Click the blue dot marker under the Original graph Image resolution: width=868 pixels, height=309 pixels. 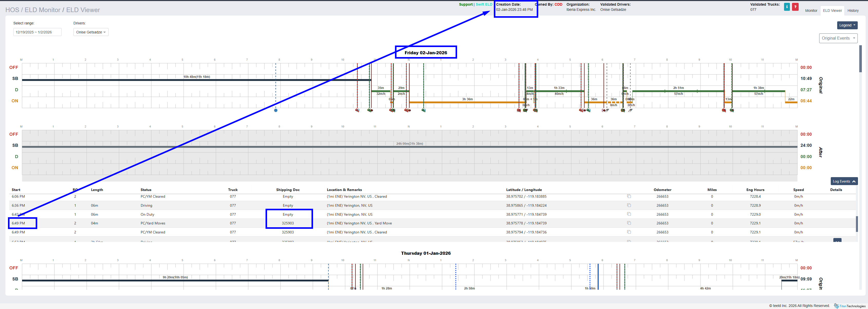(276, 110)
